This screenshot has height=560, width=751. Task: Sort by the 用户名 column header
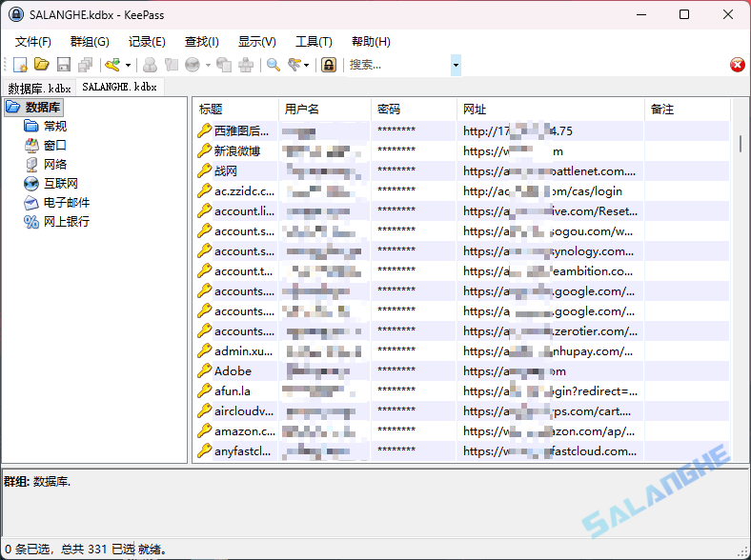(325, 110)
